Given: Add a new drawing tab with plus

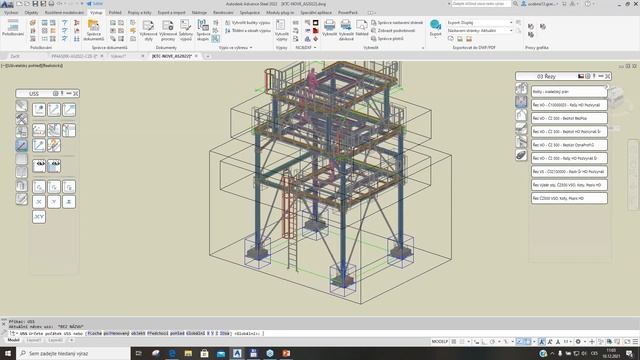Looking at the screenshot, I should [207, 56].
